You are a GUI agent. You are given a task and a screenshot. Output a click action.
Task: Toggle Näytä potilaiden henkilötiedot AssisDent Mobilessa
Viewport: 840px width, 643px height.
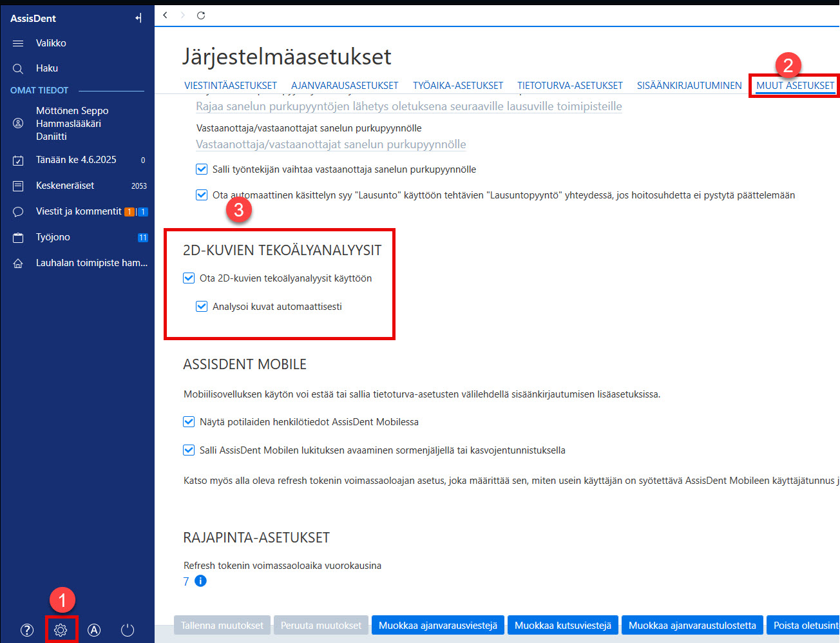click(189, 422)
